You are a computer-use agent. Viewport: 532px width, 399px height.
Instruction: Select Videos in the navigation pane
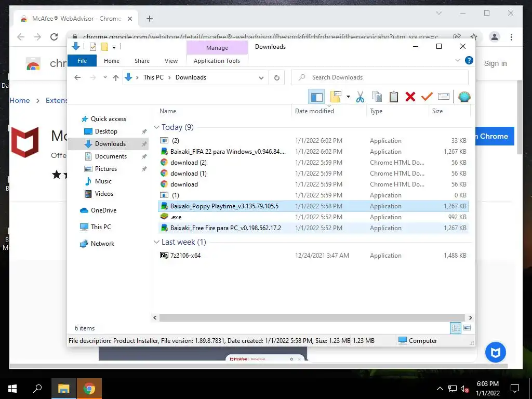tap(104, 193)
